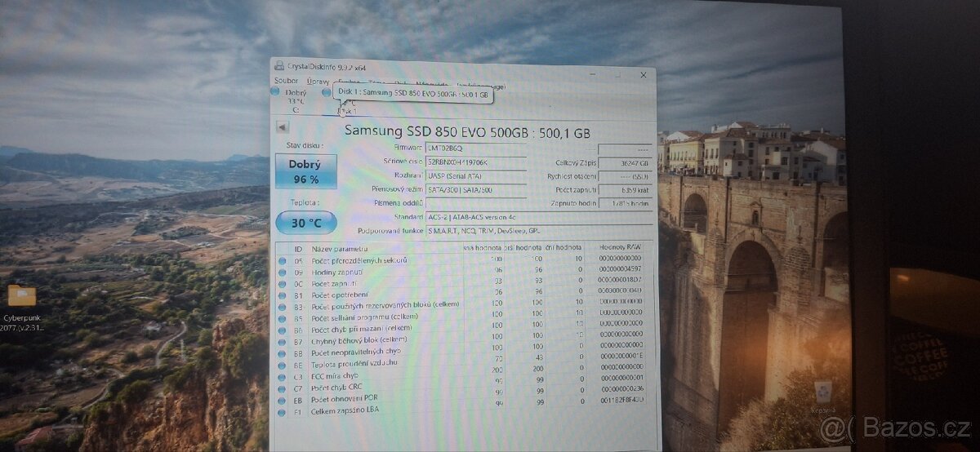Click status circle for ID F1 row
The image size is (980, 452).
click(x=283, y=412)
